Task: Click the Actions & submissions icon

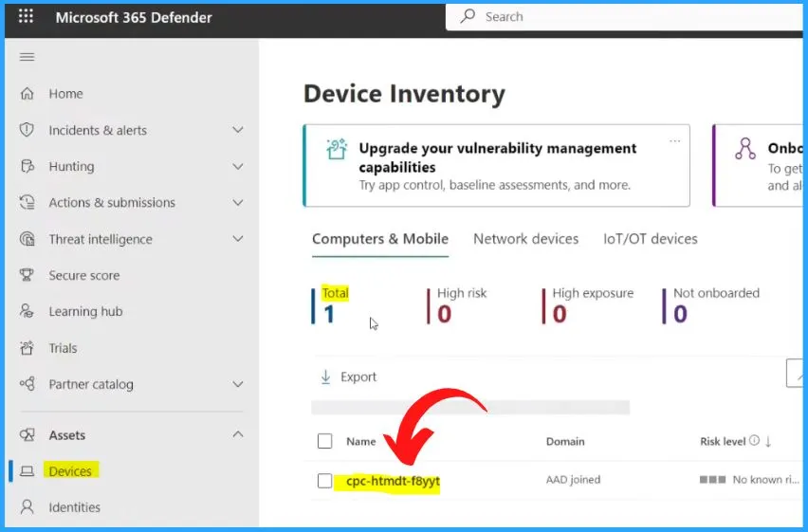Action: pos(27,203)
